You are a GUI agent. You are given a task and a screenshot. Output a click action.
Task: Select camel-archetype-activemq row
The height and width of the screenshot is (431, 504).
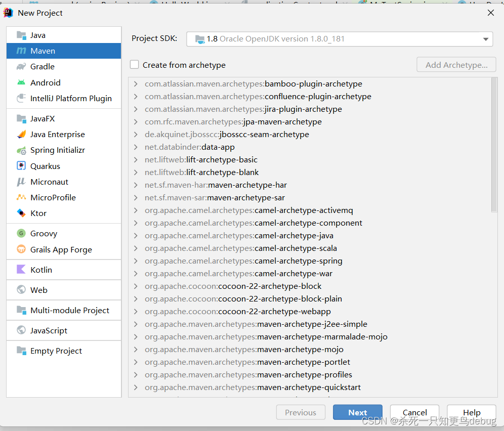[x=310, y=210]
